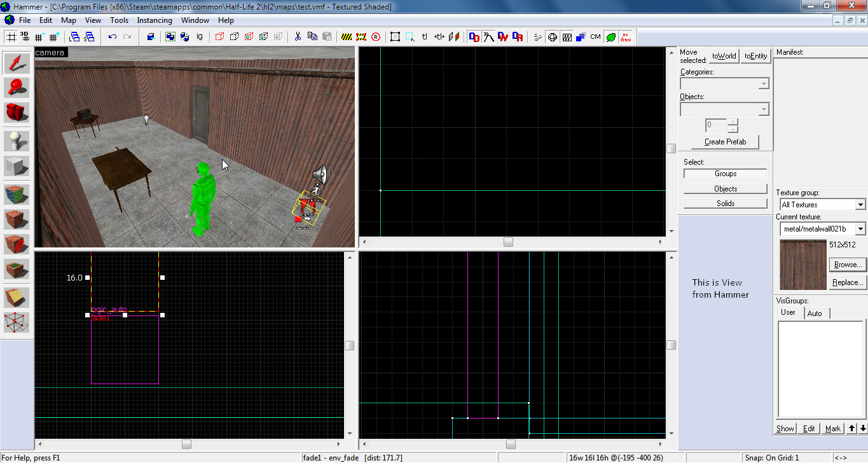Pick the red Camera tool
868x463 pixels.
coord(17,113)
